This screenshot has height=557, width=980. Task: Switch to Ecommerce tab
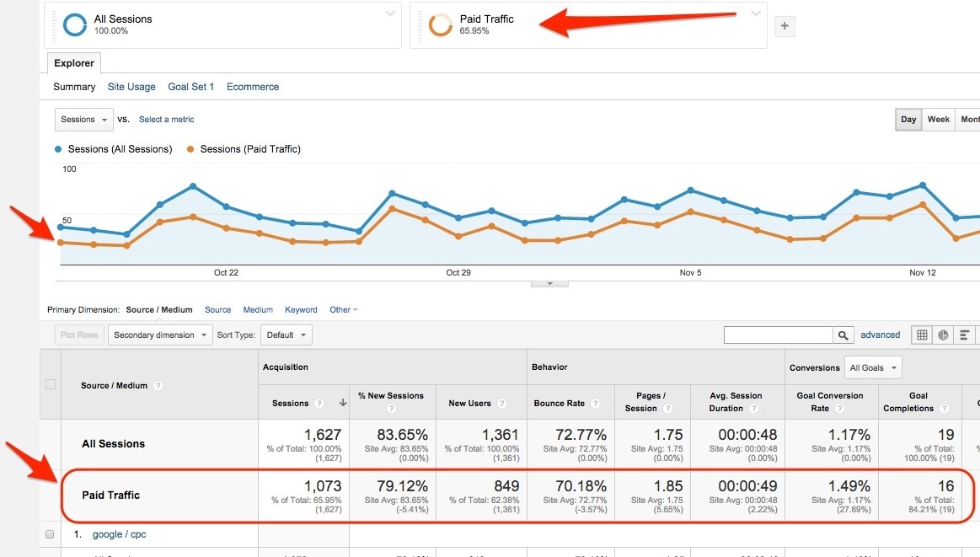pyautogui.click(x=253, y=87)
